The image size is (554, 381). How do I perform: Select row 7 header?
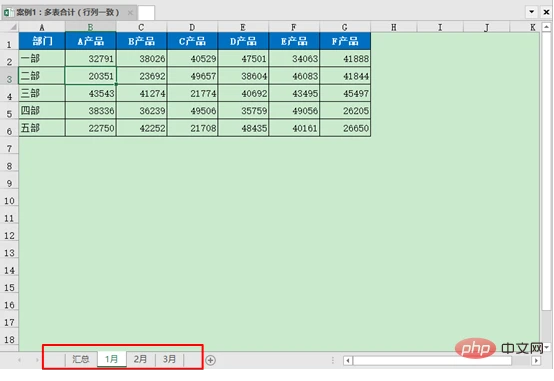coord(9,148)
